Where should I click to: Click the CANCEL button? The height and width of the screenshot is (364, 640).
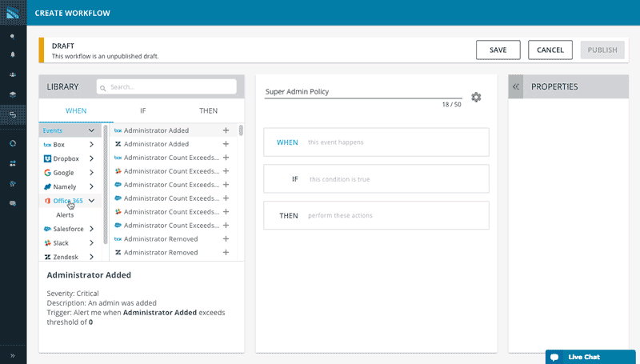click(x=550, y=50)
